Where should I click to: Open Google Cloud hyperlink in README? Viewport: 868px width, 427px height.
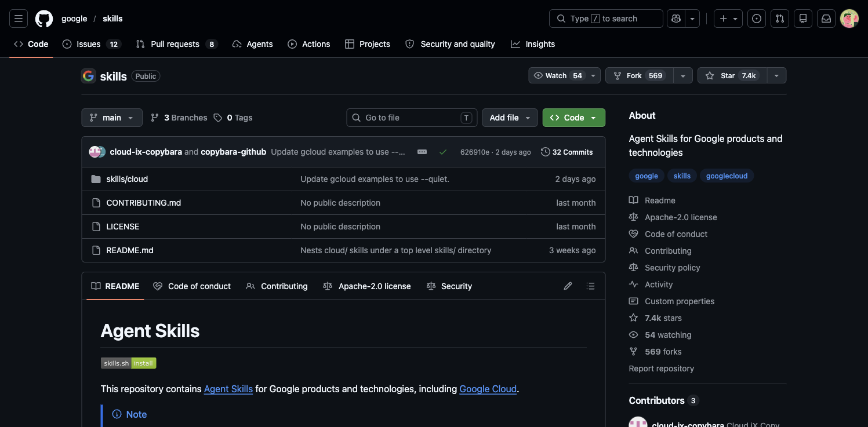488,389
